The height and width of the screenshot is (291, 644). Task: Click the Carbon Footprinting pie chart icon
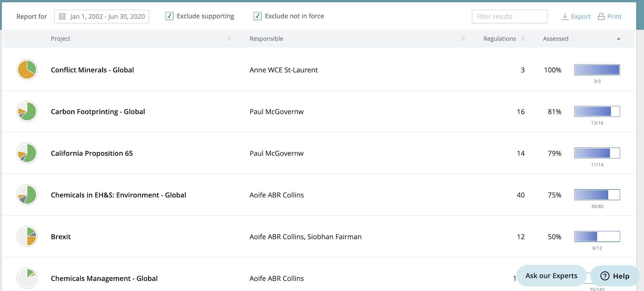(27, 111)
